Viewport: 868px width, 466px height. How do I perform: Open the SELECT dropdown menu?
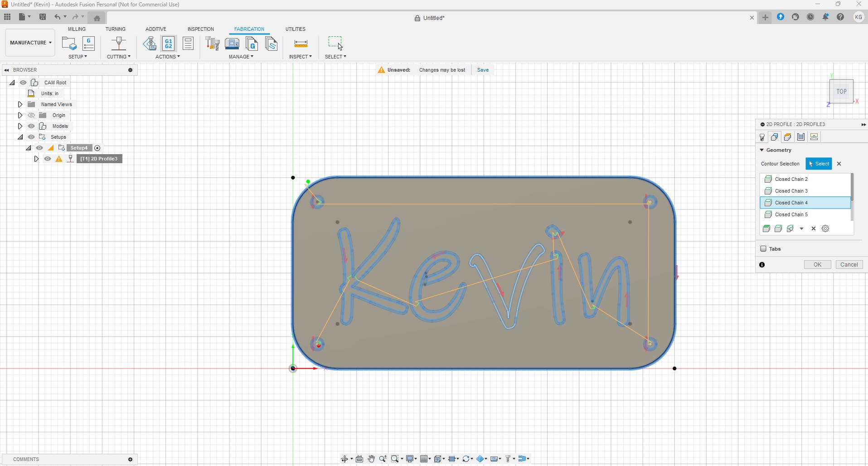point(335,57)
